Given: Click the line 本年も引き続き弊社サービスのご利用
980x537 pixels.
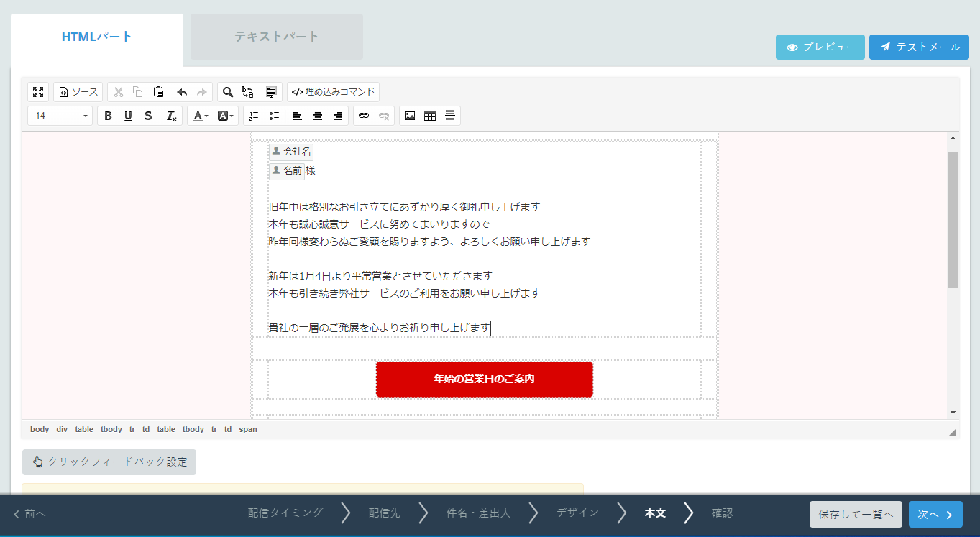Looking at the screenshot, I should (x=404, y=293).
